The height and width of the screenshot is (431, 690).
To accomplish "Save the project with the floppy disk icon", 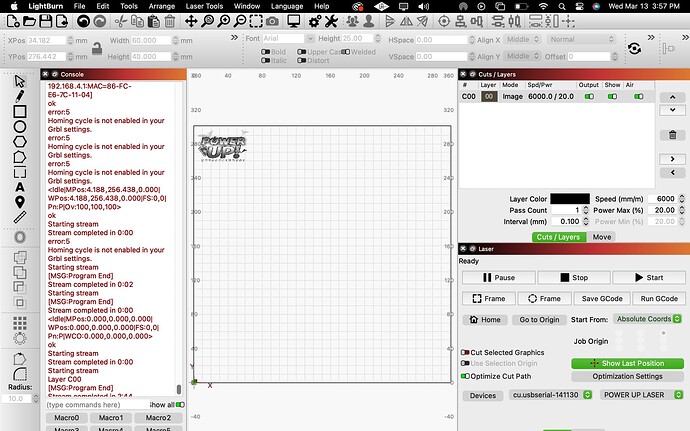I will (x=46, y=21).
